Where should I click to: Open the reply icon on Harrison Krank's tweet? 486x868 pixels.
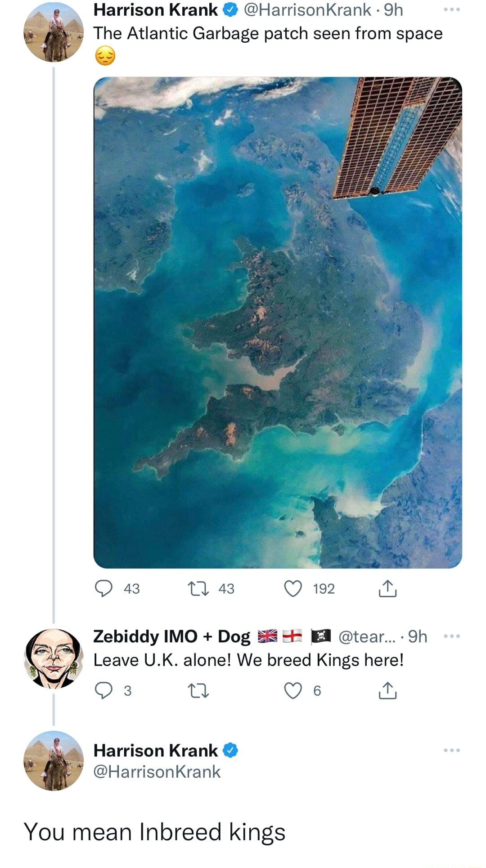click(x=104, y=589)
